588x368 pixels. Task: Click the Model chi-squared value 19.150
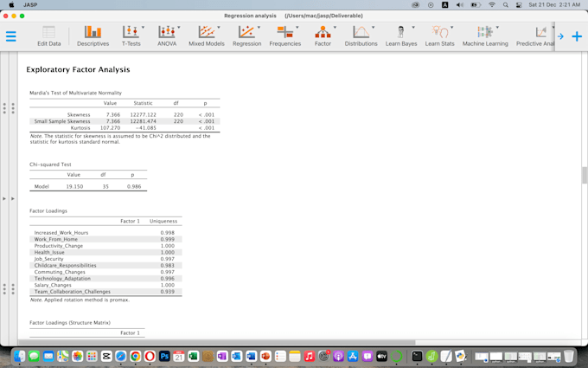(74, 187)
